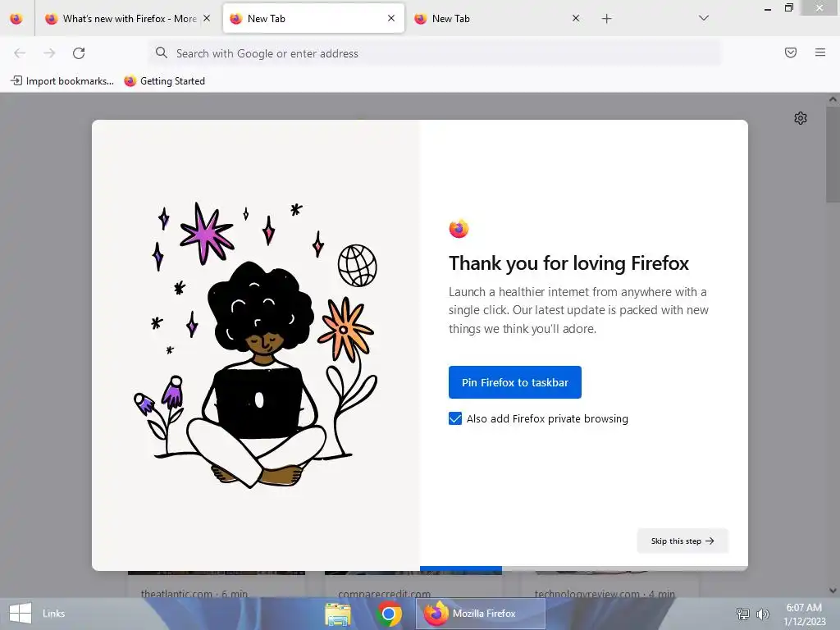840x630 pixels.
Task: Add a new tab with plus icon
Action: click(x=606, y=19)
